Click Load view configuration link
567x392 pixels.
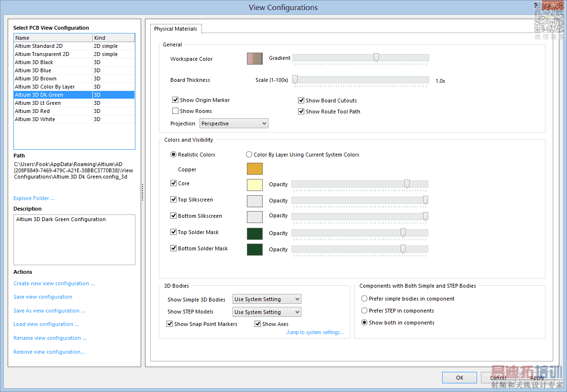(x=46, y=324)
